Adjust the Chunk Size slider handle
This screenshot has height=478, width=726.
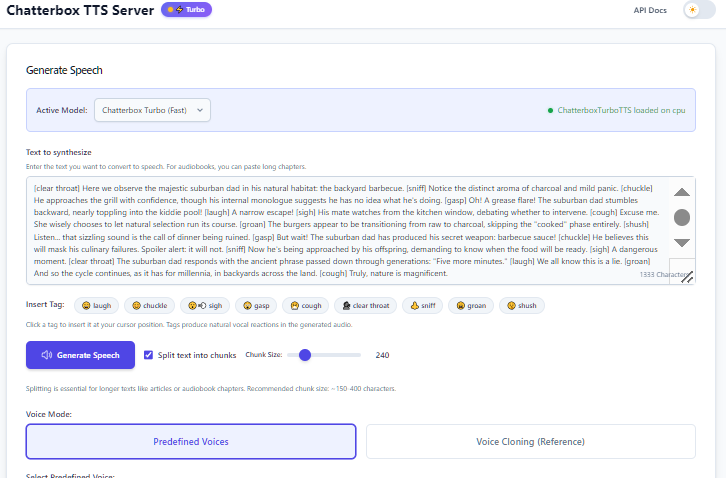pos(305,355)
